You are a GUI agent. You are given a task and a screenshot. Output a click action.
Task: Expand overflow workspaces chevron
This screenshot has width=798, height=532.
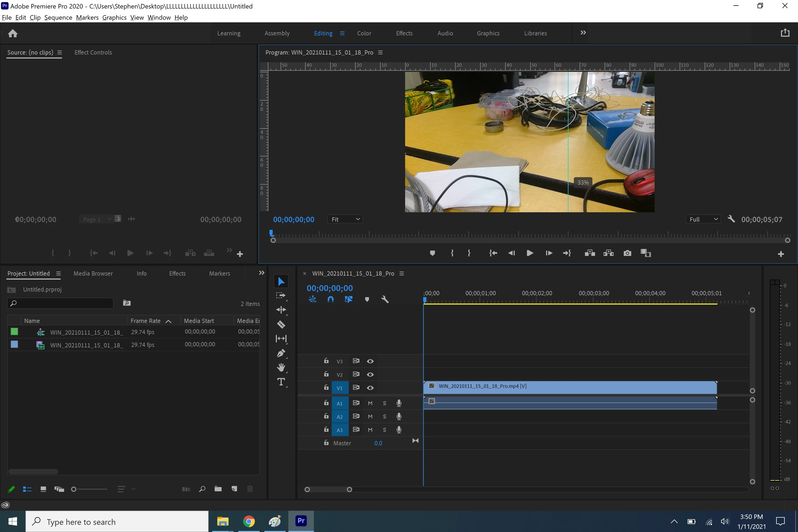click(x=583, y=32)
